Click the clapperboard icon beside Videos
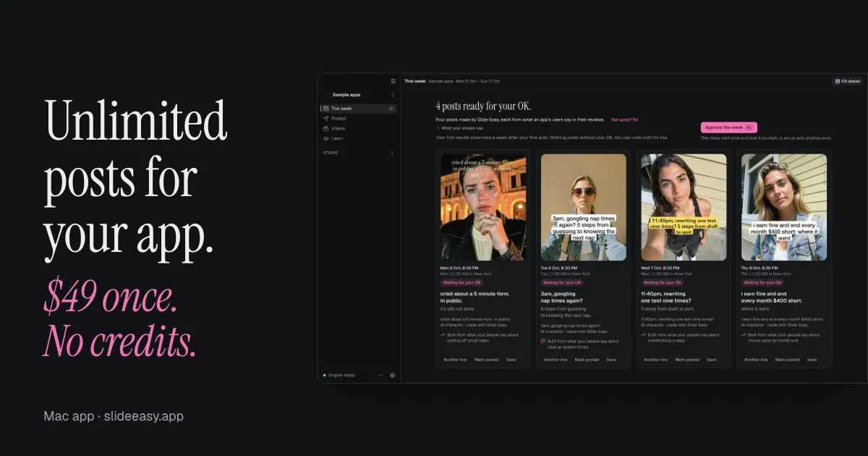Viewport: 868px width, 456px height. 325,128
